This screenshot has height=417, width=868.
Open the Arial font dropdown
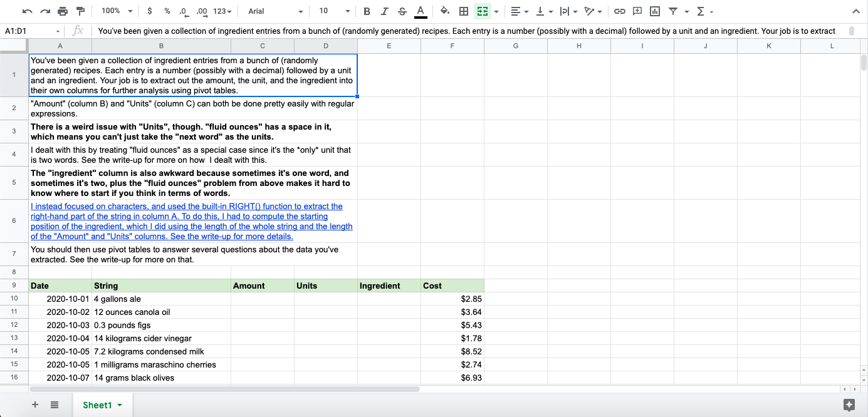pos(275,11)
